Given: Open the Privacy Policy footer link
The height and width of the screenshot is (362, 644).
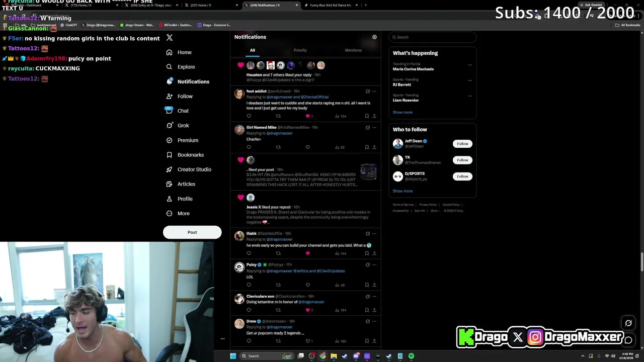Looking at the screenshot, I should (x=428, y=205).
